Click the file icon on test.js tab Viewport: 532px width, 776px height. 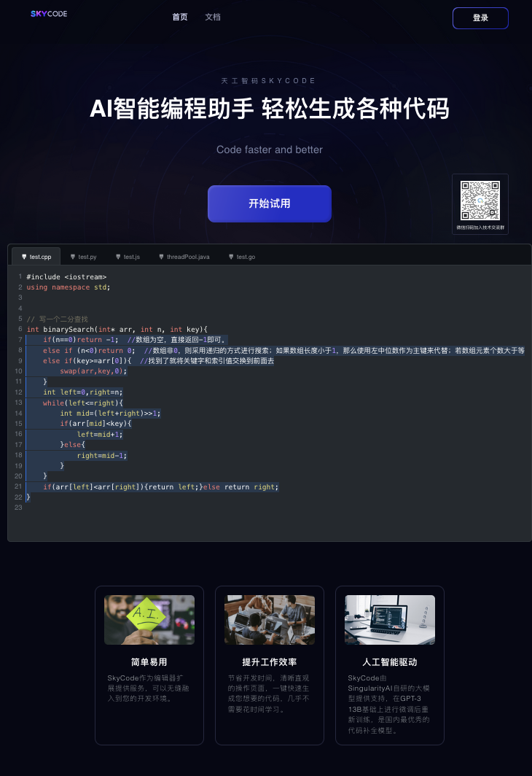[x=118, y=257]
